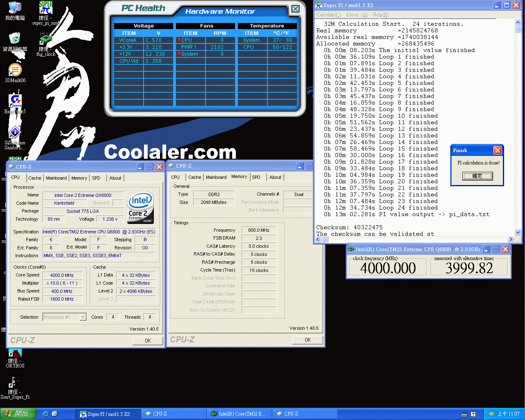Open the My Computer desktop icon
The width and height of the screenshot is (525, 420).
point(15,11)
